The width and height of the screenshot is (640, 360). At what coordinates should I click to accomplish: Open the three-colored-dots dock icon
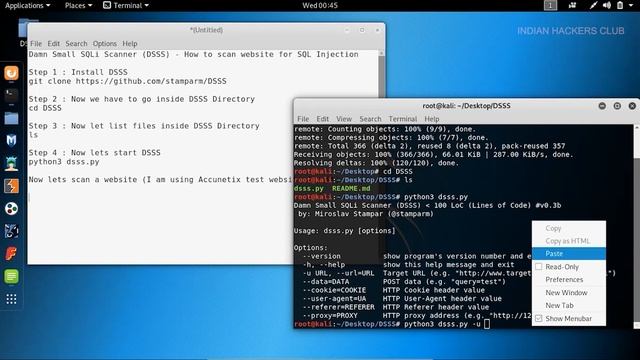click(x=11, y=209)
